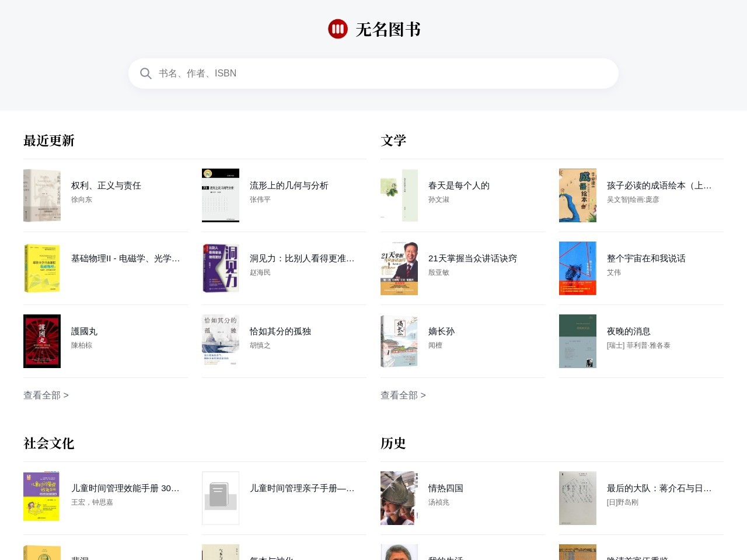Open 查看全部 under 最近更新
This screenshot has width=747, height=560.
coord(42,395)
